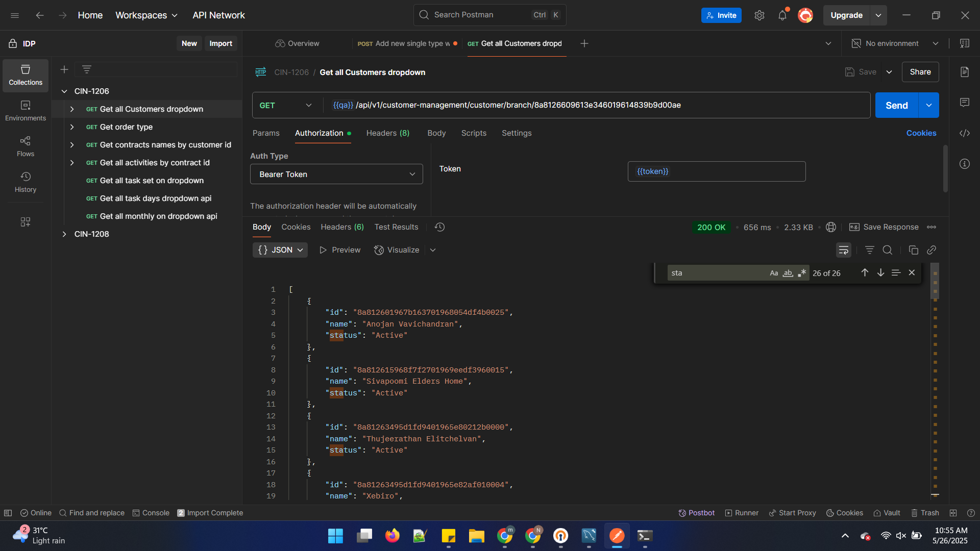Open the Bearer Token auth type dropdown

coord(336,174)
